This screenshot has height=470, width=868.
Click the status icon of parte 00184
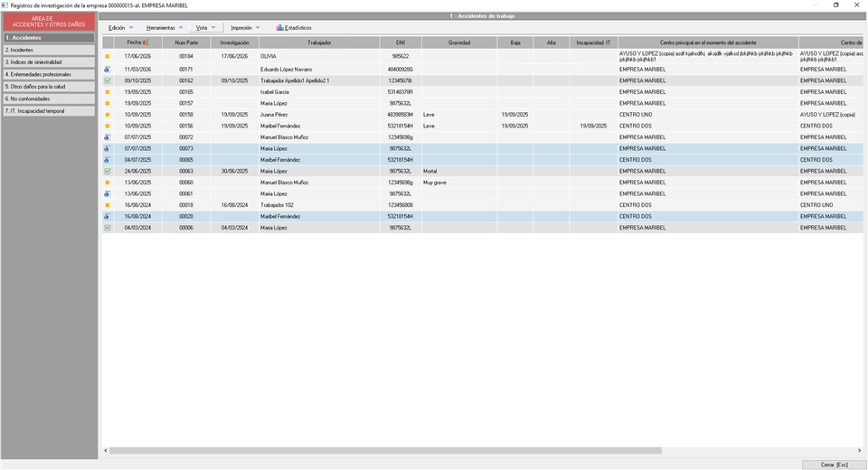pos(108,56)
